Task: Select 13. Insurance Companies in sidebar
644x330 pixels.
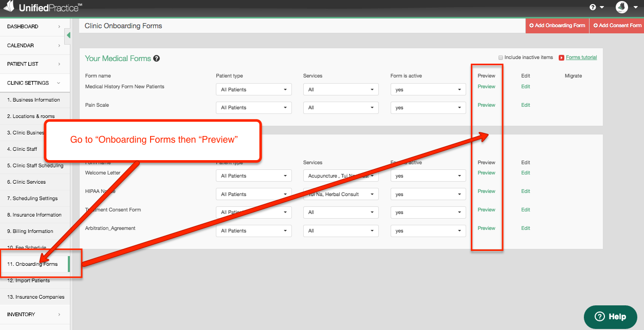Action: 35,297
